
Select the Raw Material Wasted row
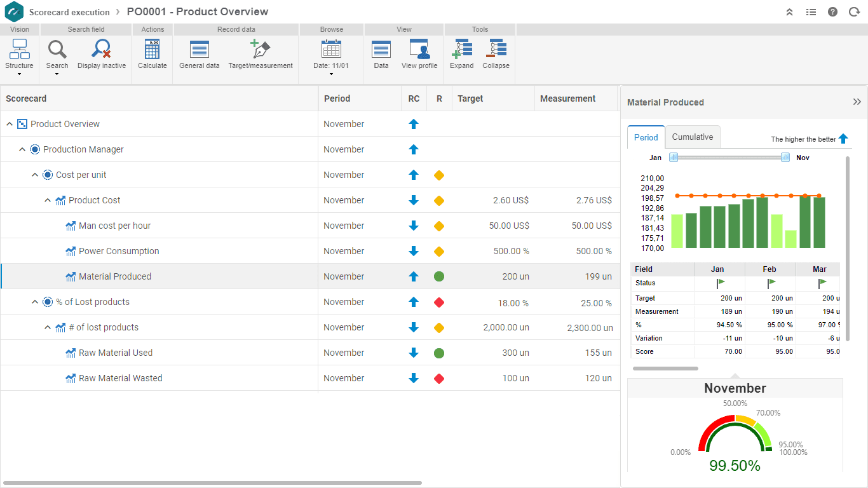point(310,378)
